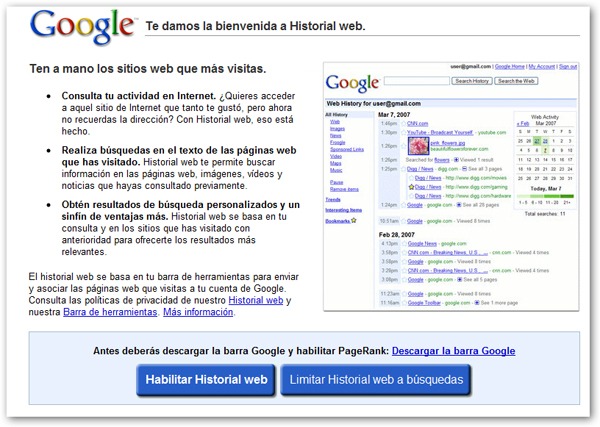The image size is (600, 427).
Task: Click 'Search the Web' button in the preview
Action: click(x=516, y=81)
